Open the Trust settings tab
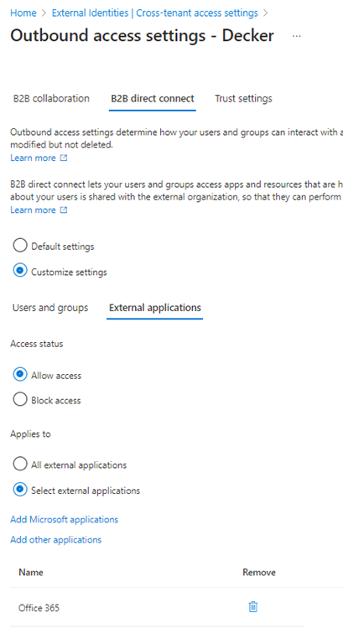Viewport: 343px width, 644px height. tap(243, 99)
